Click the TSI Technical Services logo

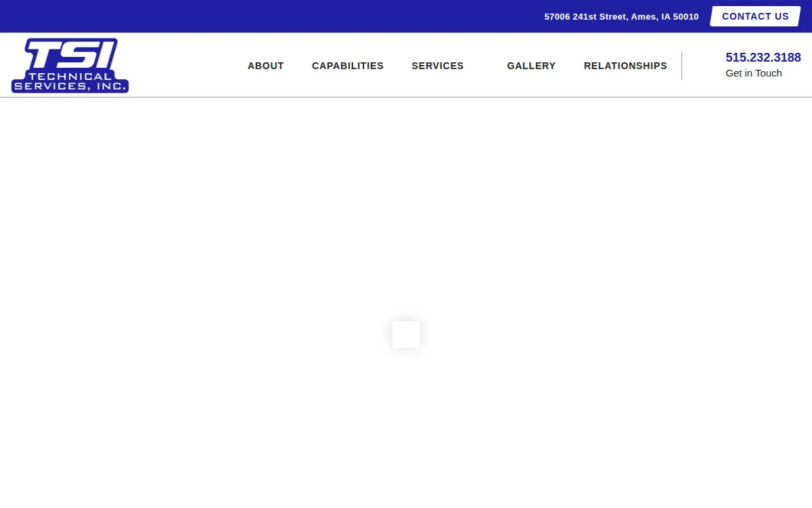pyautogui.click(x=70, y=65)
